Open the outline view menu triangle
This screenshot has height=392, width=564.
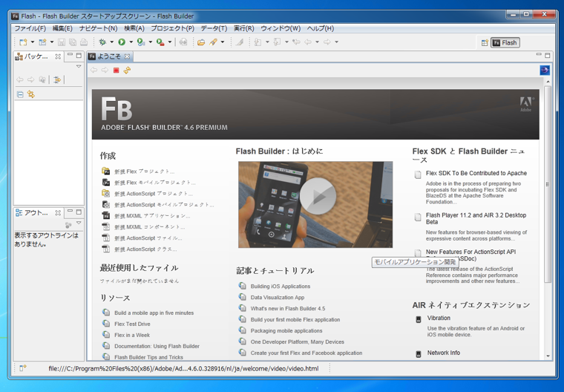coord(79,223)
